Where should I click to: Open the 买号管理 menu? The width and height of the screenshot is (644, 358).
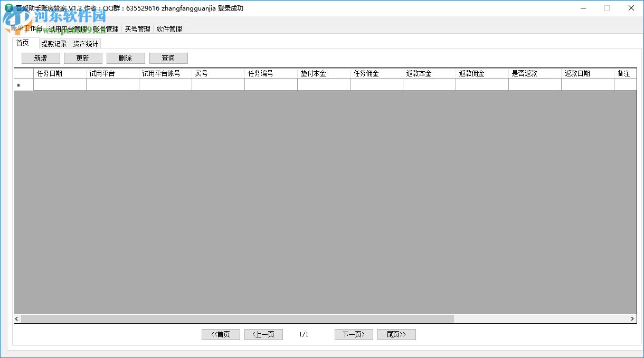(137, 29)
